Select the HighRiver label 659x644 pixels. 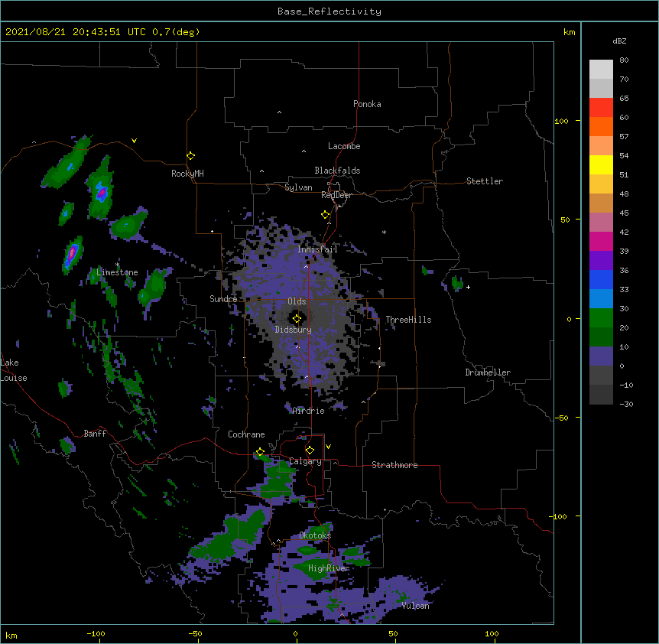pos(329,568)
